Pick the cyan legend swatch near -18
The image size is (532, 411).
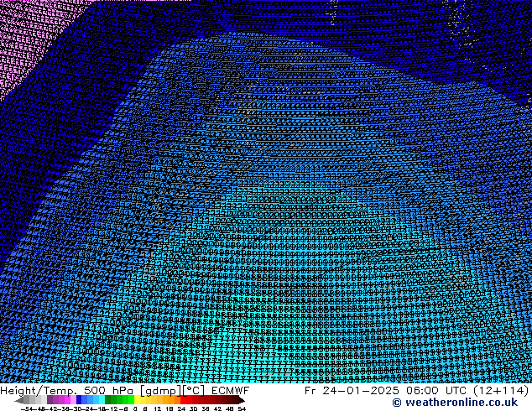tap(102, 399)
